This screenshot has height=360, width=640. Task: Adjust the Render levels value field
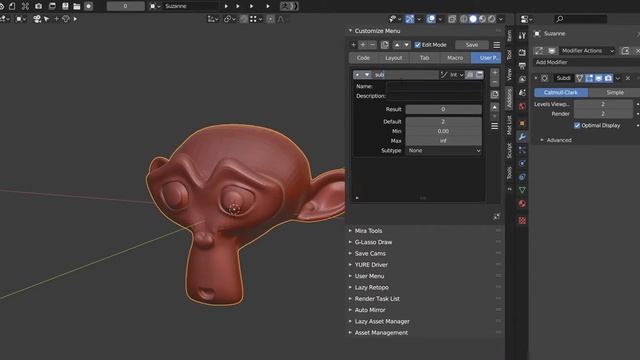pos(603,114)
